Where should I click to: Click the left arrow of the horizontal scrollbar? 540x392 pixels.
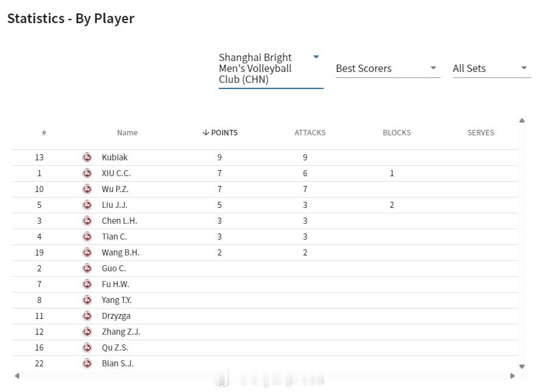17,376
